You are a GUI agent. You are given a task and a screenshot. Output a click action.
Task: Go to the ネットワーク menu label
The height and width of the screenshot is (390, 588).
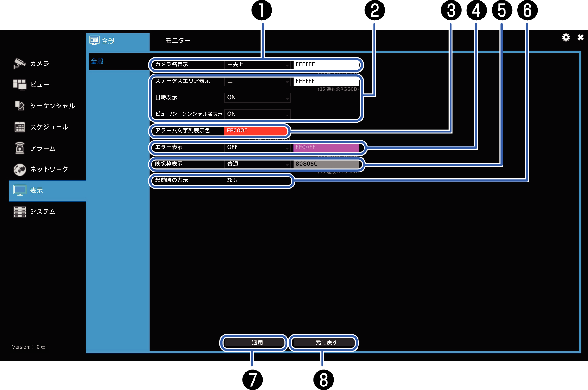point(49,169)
